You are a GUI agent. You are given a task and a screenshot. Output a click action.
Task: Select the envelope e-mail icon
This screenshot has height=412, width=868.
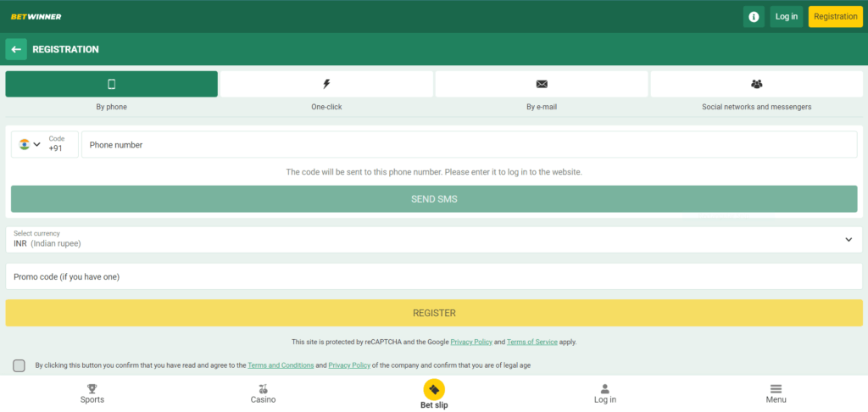pos(542,84)
